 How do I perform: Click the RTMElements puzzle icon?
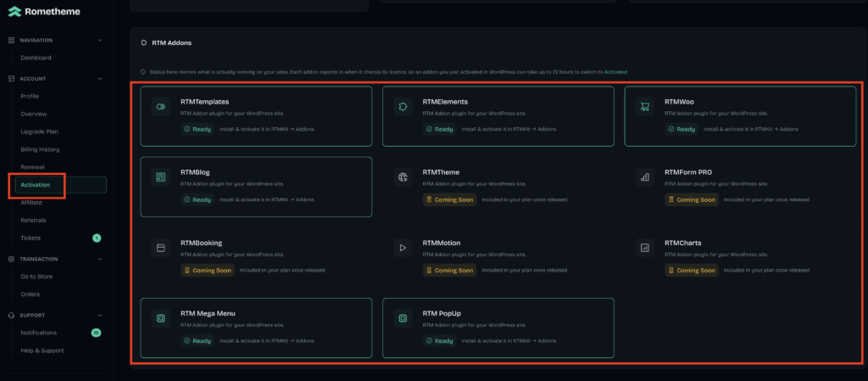click(403, 107)
